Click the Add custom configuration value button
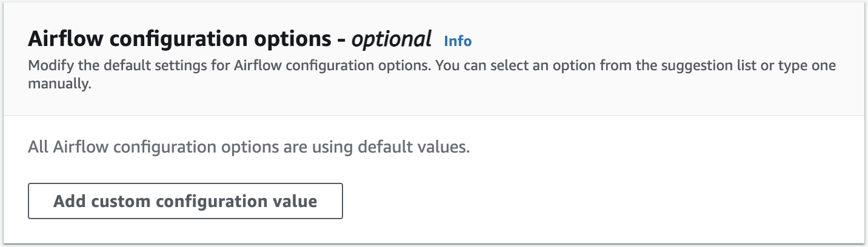This screenshot has height=247, width=868. [x=185, y=201]
